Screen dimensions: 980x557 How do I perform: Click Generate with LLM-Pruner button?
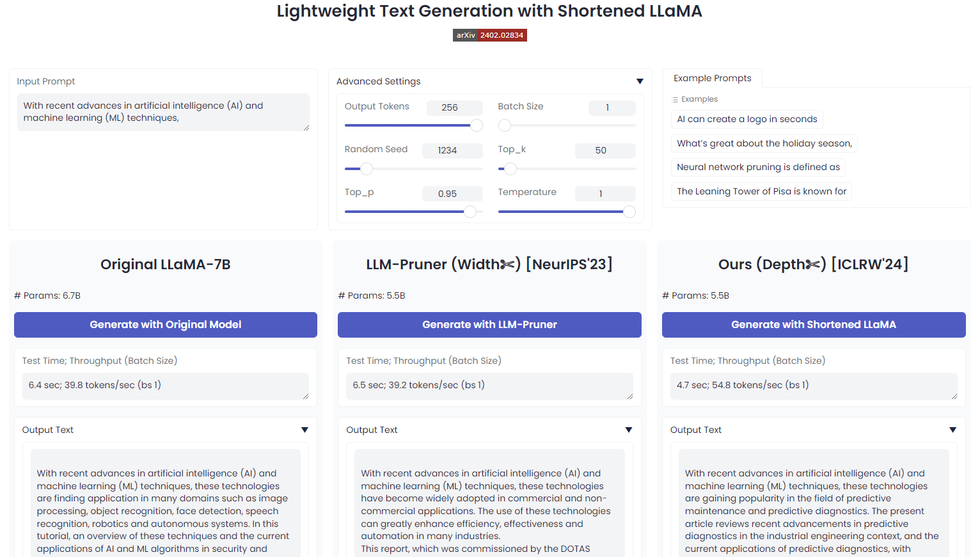tap(489, 325)
